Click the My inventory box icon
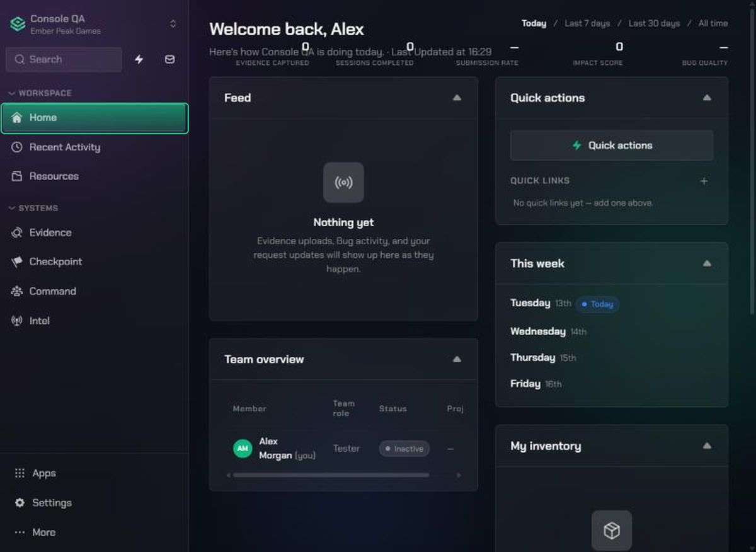The image size is (756, 552). point(612,531)
